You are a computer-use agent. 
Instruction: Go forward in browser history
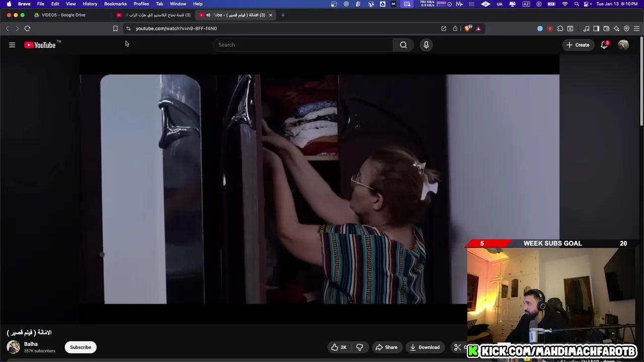click(17, 29)
